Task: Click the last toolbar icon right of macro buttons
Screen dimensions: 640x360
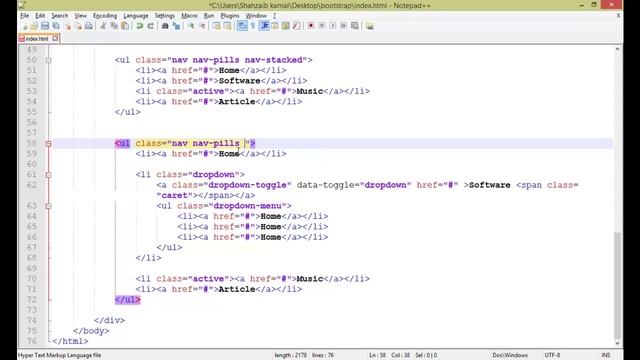Action: tap(370, 26)
